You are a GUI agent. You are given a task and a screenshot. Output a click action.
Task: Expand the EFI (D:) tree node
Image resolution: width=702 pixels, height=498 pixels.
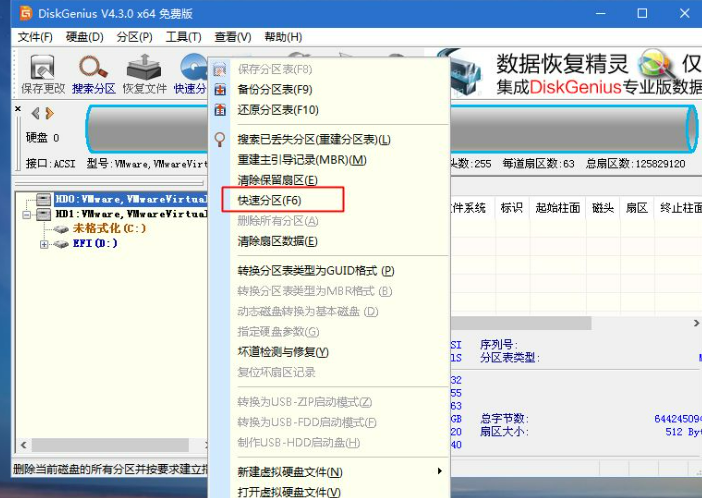(x=43, y=243)
